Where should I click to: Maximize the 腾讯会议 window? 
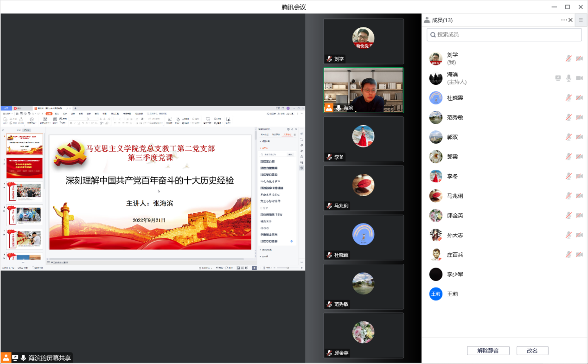(x=567, y=7)
